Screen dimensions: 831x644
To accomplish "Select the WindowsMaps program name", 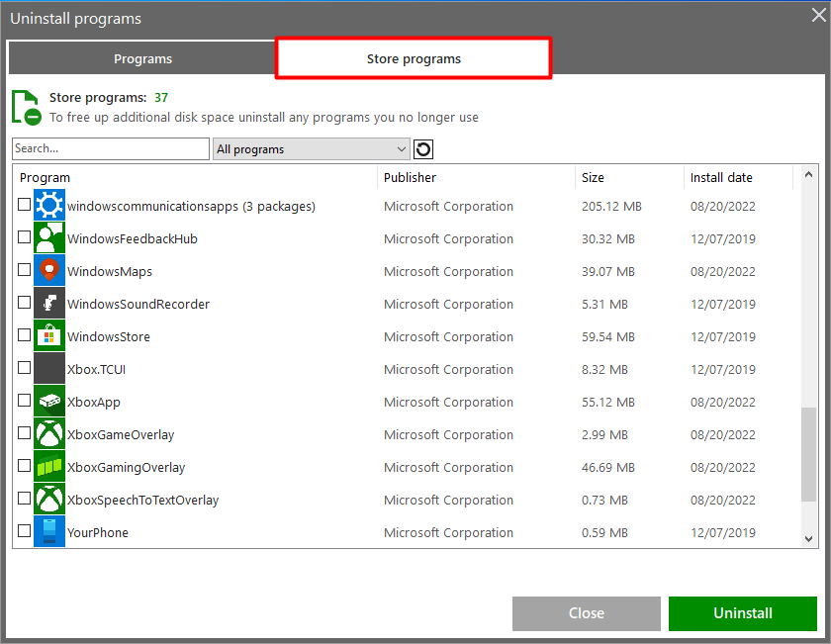I will click(110, 271).
